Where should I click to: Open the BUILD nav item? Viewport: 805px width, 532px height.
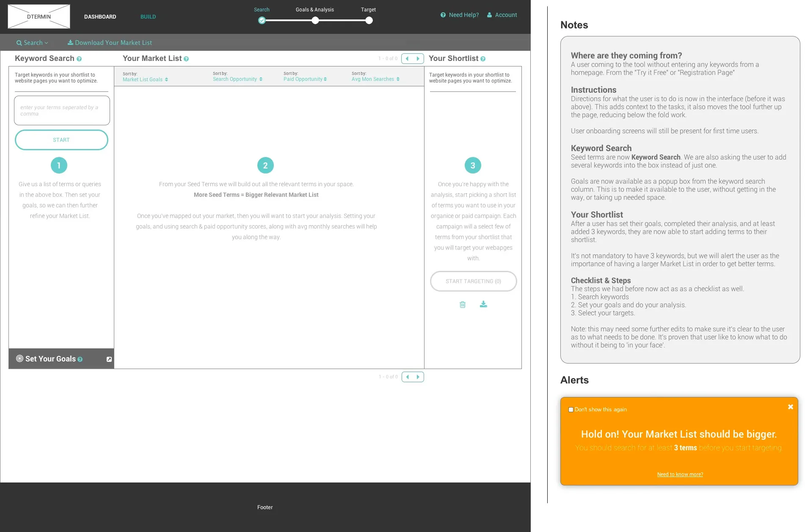pos(148,17)
